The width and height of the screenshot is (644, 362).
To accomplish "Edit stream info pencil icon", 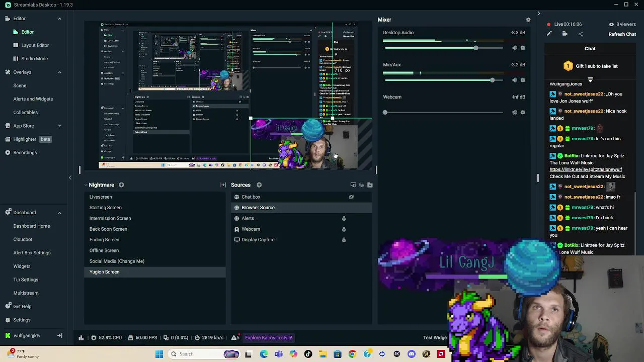I will (x=549, y=34).
